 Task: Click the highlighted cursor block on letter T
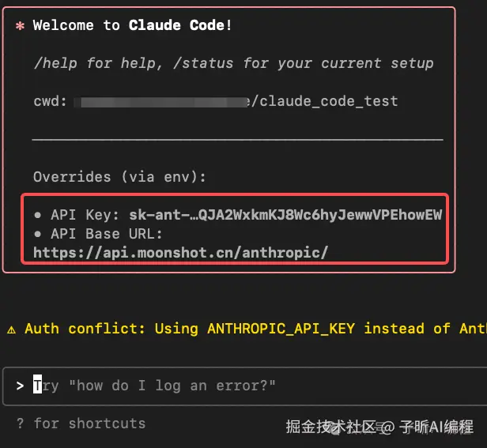pos(38,384)
